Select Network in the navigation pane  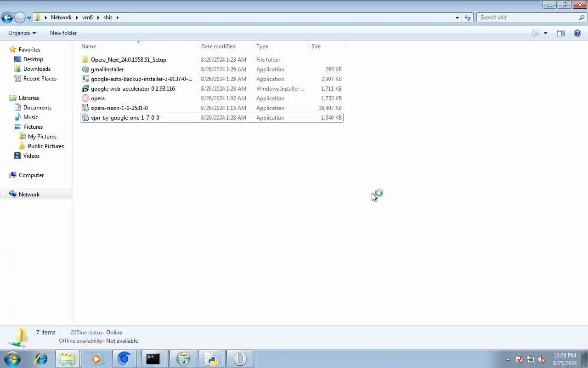pyautogui.click(x=29, y=195)
